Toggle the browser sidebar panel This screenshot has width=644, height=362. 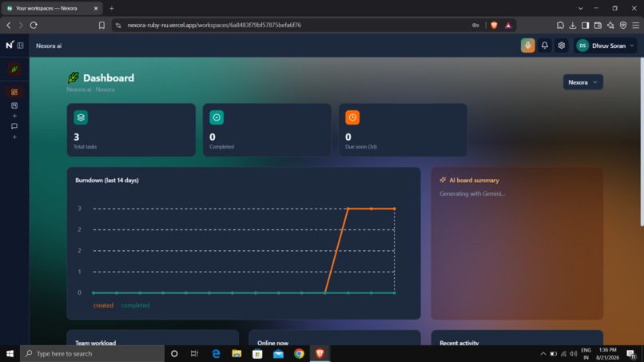(x=585, y=25)
